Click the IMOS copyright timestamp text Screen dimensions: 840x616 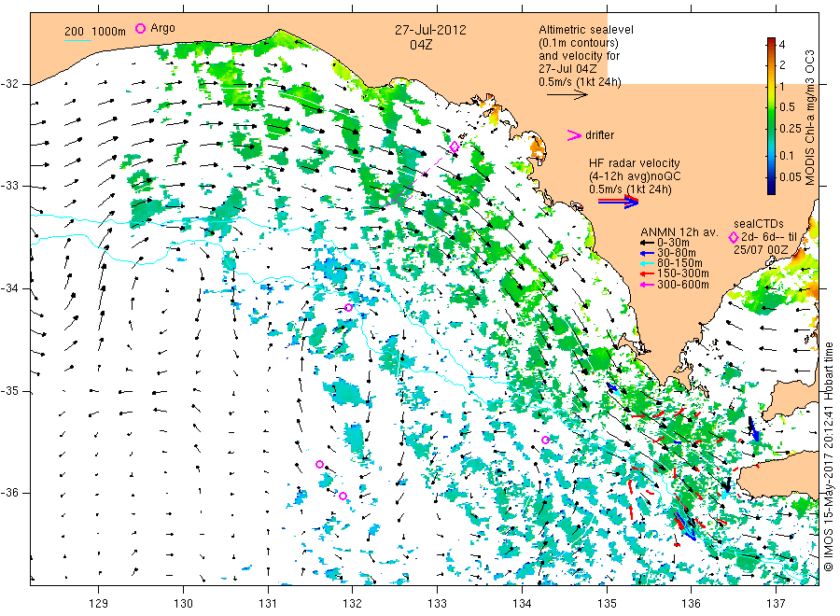pos(828,456)
